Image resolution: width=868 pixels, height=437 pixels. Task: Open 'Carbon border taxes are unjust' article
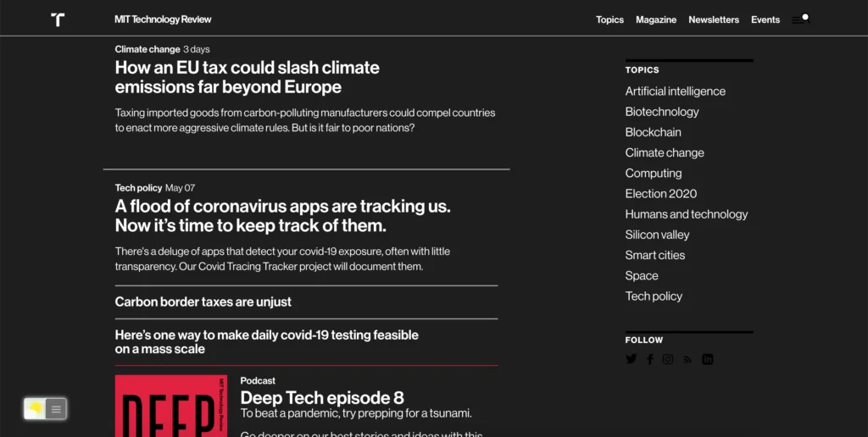click(203, 302)
